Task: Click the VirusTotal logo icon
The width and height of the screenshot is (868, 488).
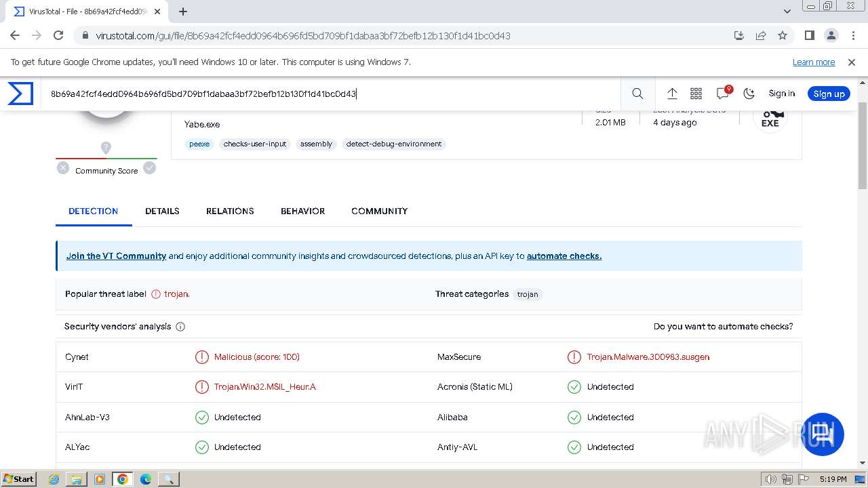Action: pyautogui.click(x=20, y=94)
